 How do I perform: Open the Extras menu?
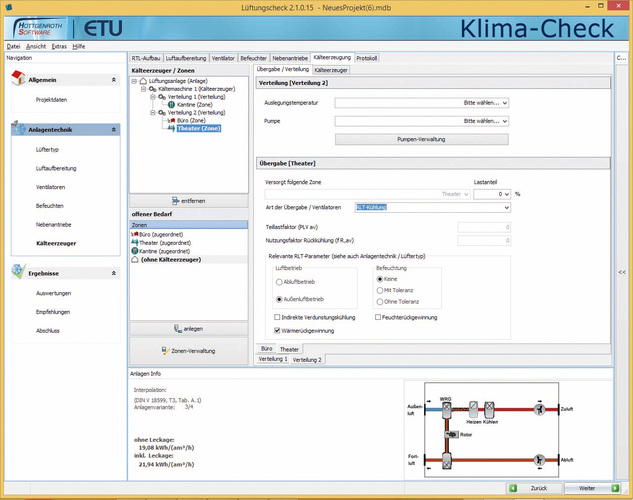coord(59,46)
